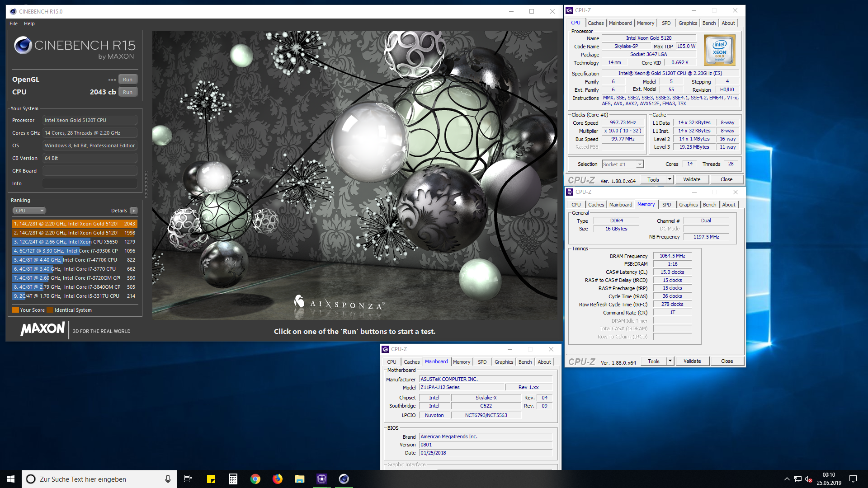868x488 pixels.
Task: Open the yellow Sticky Notes taskbar icon
Action: (x=211, y=479)
